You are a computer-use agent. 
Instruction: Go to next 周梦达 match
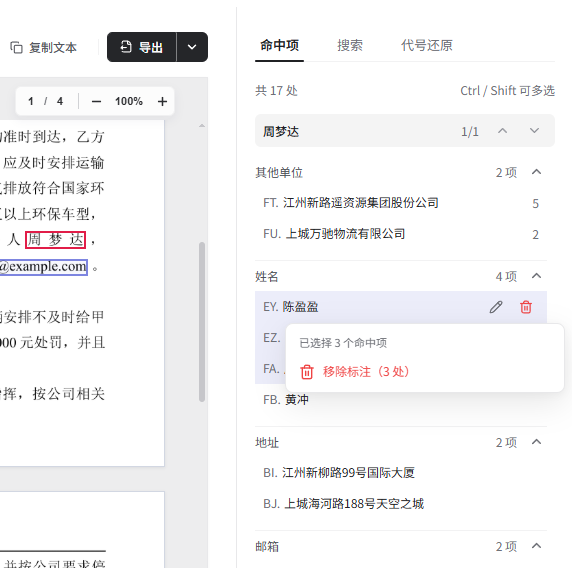click(x=534, y=131)
